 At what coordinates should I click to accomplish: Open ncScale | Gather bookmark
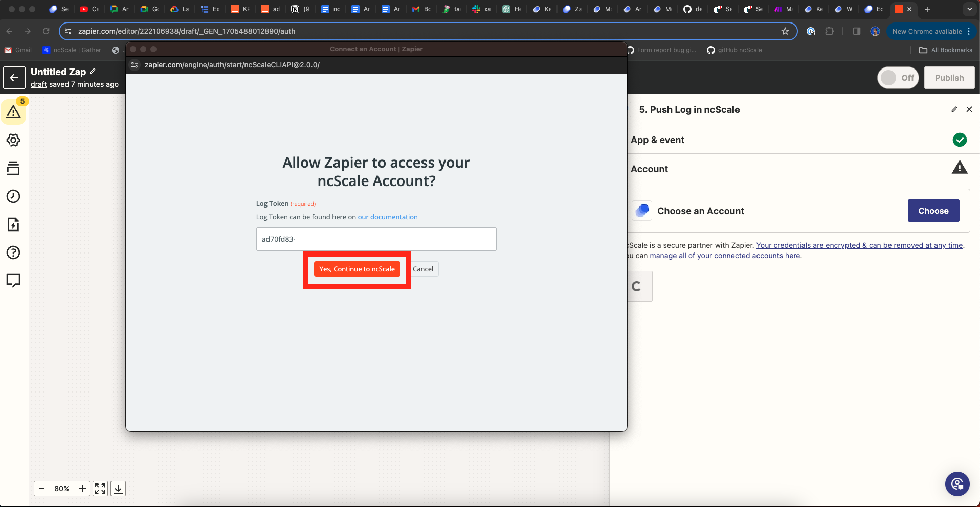[72, 50]
